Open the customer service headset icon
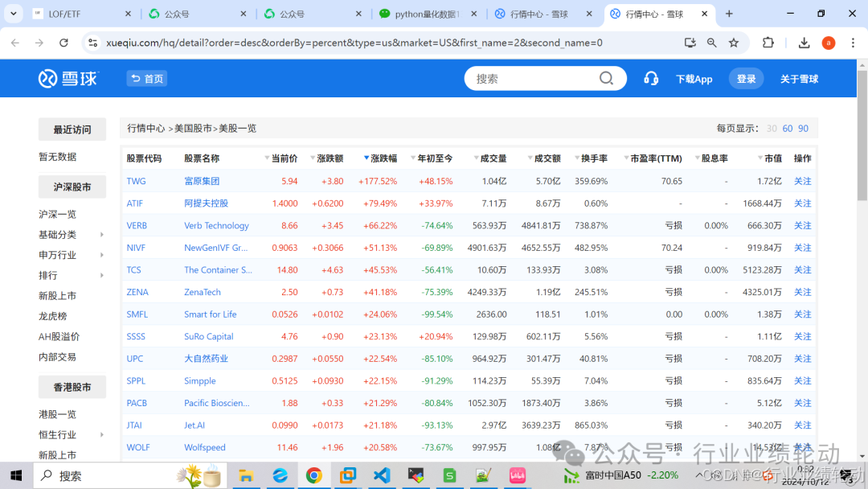 651,79
